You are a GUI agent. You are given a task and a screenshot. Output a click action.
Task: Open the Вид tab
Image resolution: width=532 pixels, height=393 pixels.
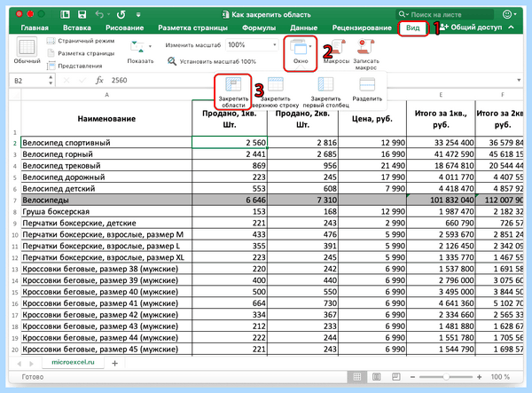tap(413, 28)
